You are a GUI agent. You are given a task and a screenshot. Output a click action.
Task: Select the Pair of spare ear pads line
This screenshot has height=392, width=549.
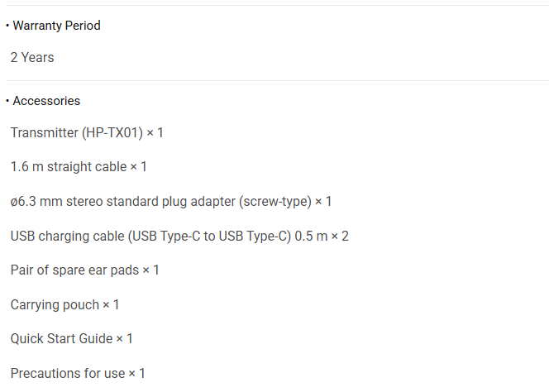point(85,270)
